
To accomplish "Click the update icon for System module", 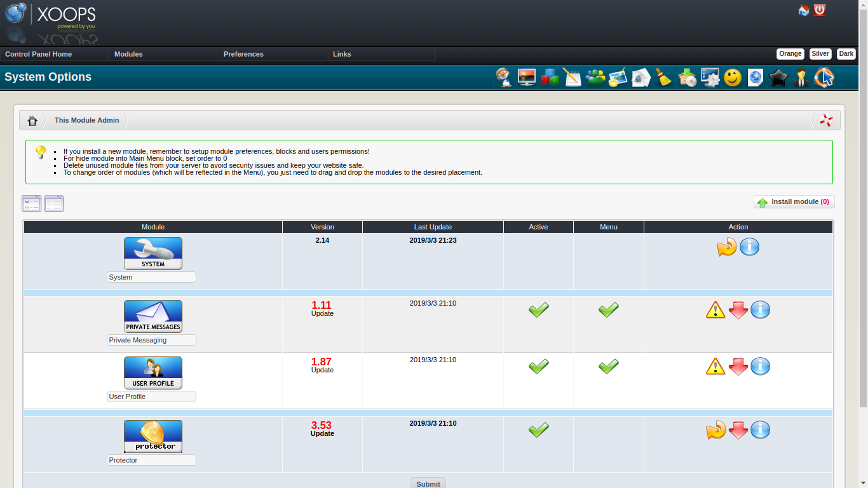I will (x=726, y=247).
